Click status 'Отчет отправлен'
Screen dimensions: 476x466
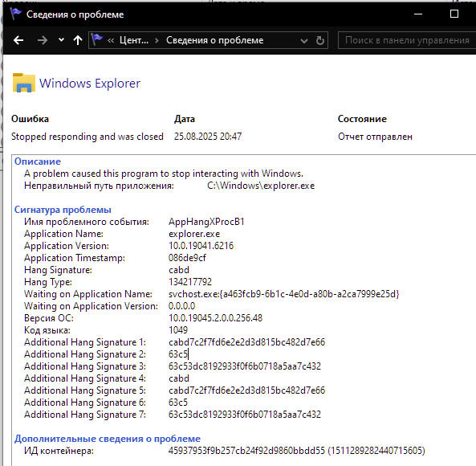[x=375, y=137]
